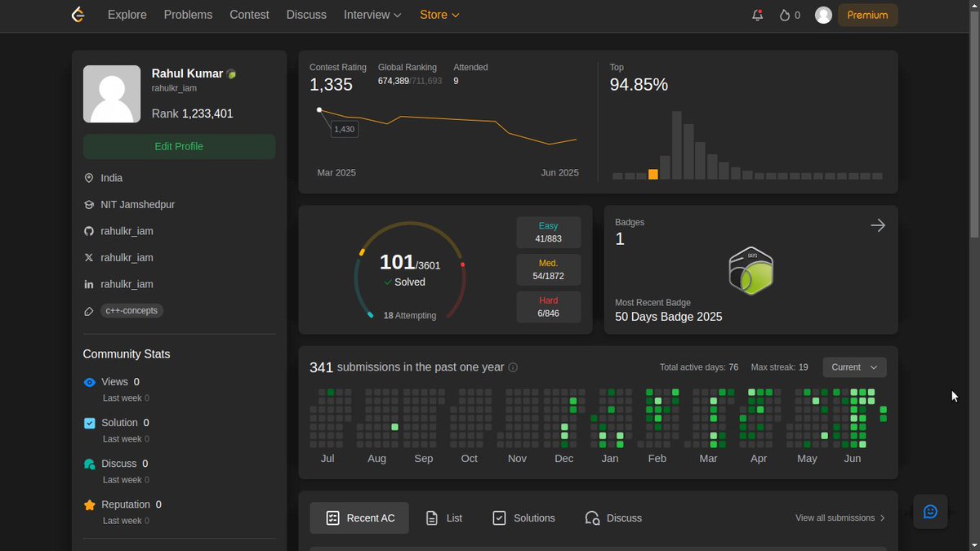Click the 50 Days Badge 2025 image

coord(751,271)
